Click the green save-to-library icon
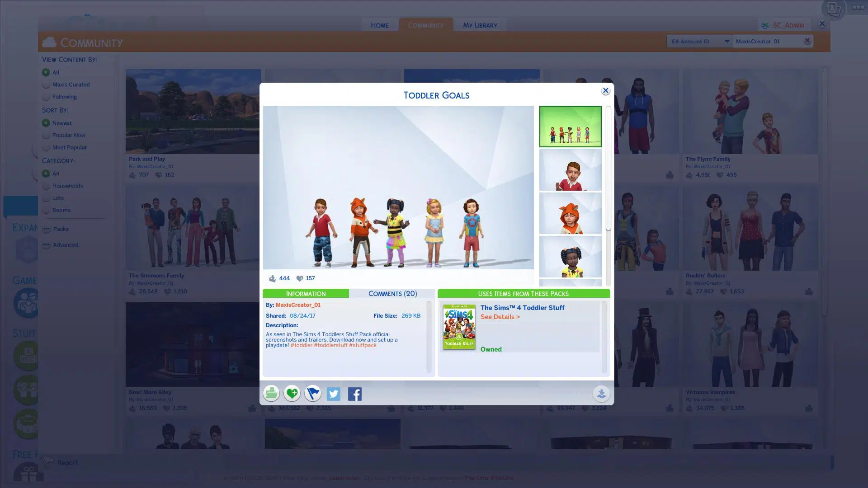The height and width of the screenshot is (488, 868). point(271,394)
